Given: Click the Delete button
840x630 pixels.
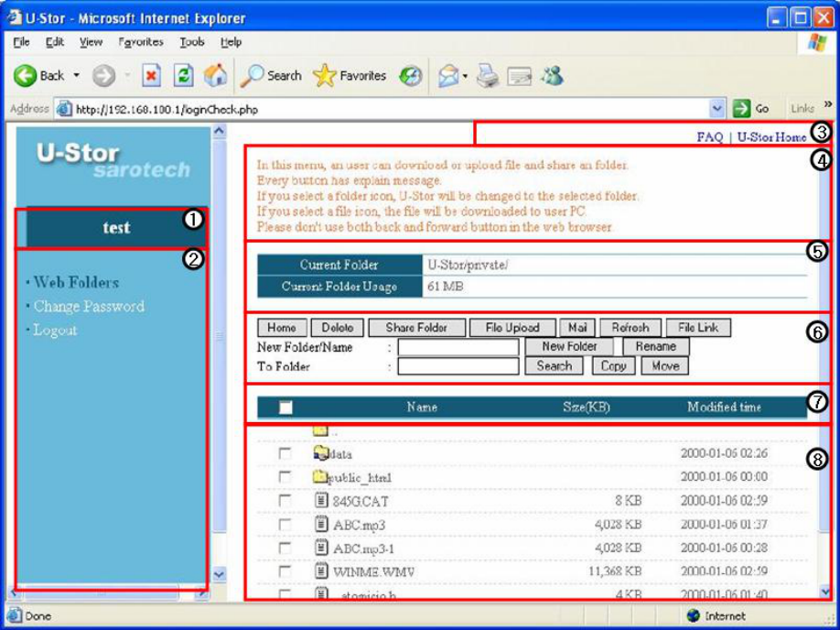Looking at the screenshot, I should point(337,328).
